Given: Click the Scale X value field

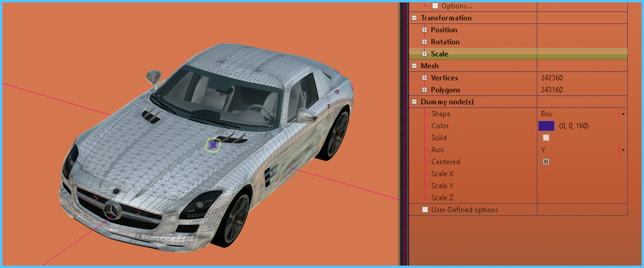Looking at the screenshot, I should coord(581,174).
